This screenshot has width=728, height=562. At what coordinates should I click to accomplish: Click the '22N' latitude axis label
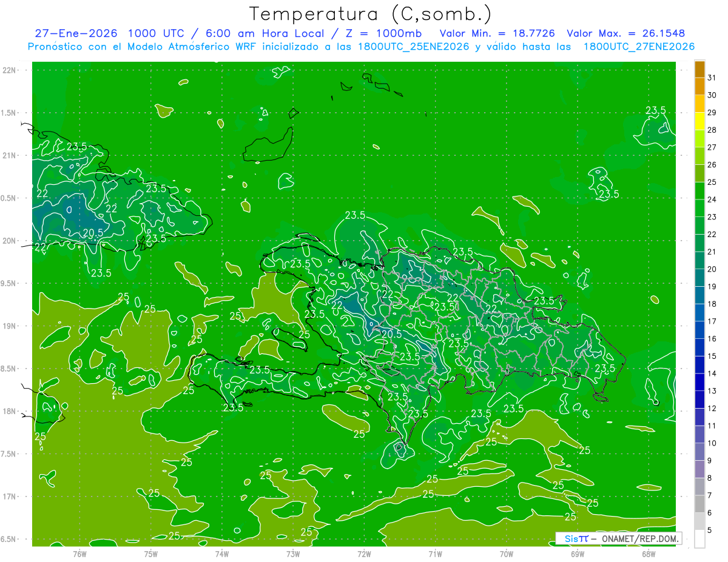click(x=10, y=70)
